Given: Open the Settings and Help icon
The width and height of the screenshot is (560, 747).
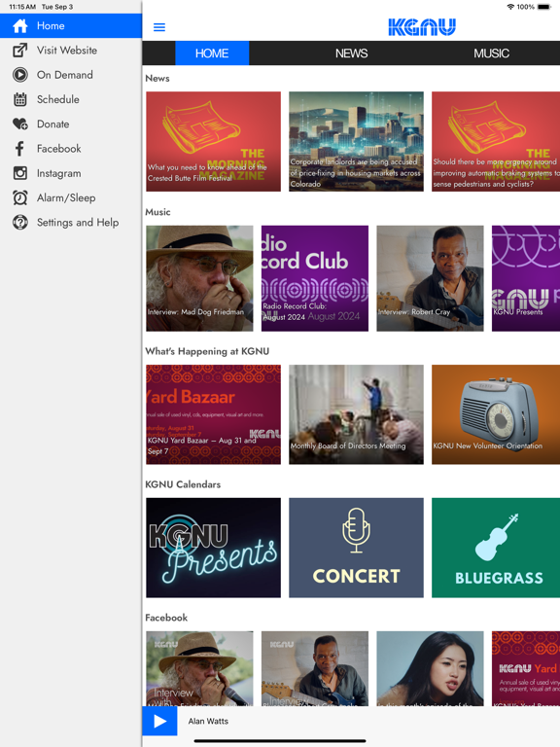Looking at the screenshot, I should 20,222.
